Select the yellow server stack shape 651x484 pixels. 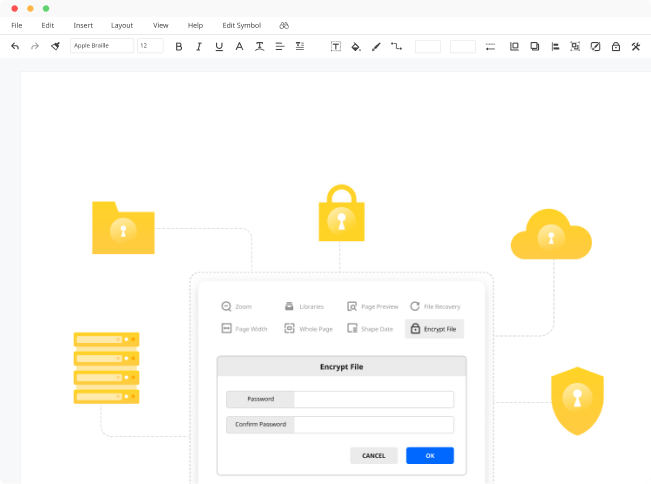click(x=106, y=368)
